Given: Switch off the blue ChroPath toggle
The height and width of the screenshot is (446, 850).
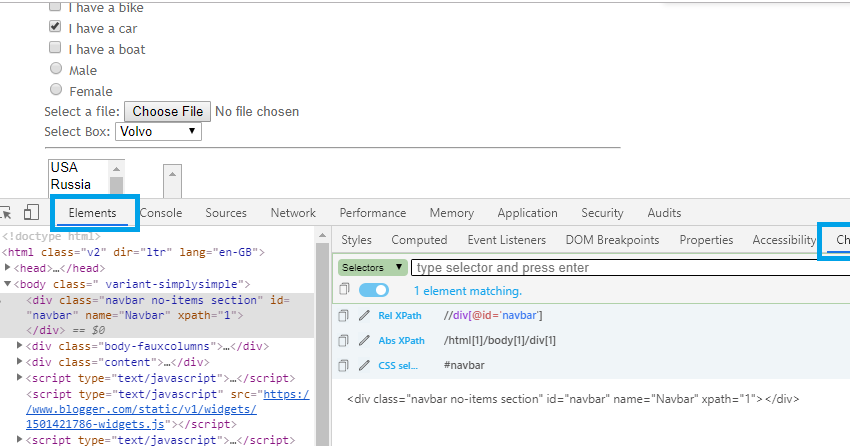Looking at the screenshot, I should click(374, 290).
